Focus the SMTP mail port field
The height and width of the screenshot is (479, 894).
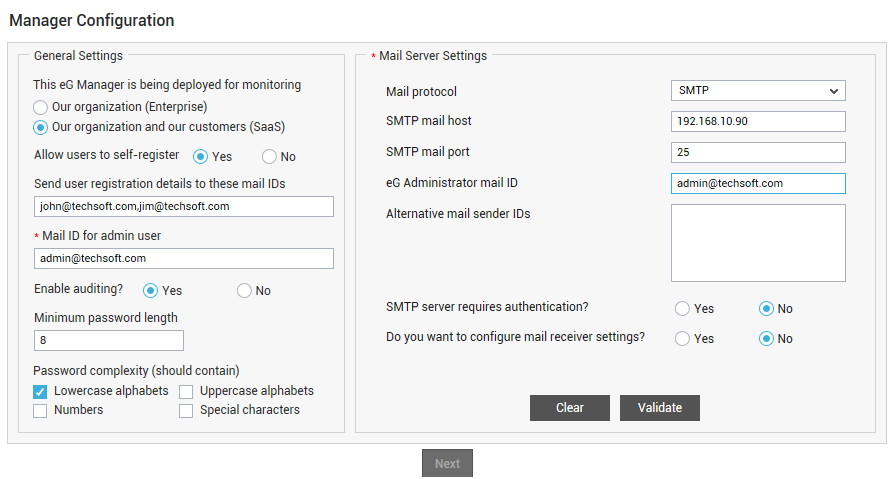click(x=758, y=152)
